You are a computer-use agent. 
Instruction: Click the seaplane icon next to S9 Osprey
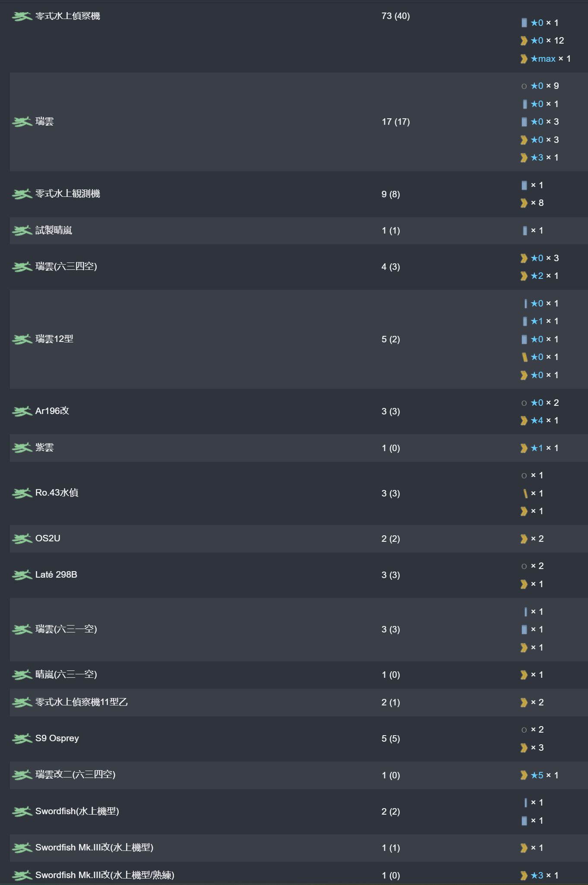pos(22,739)
